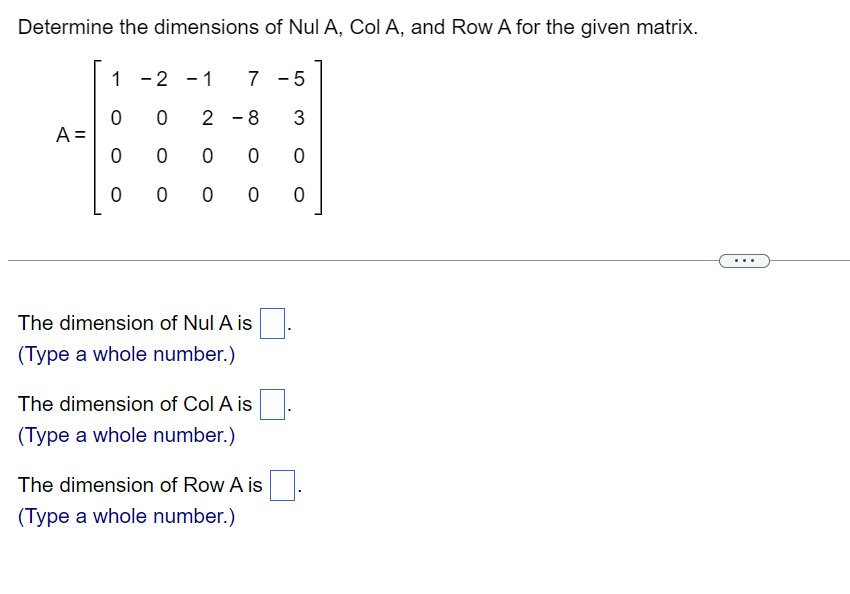The height and width of the screenshot is (594, 850).
Task: Click the entry -5 in the matrix
Action: coord(290,80)
